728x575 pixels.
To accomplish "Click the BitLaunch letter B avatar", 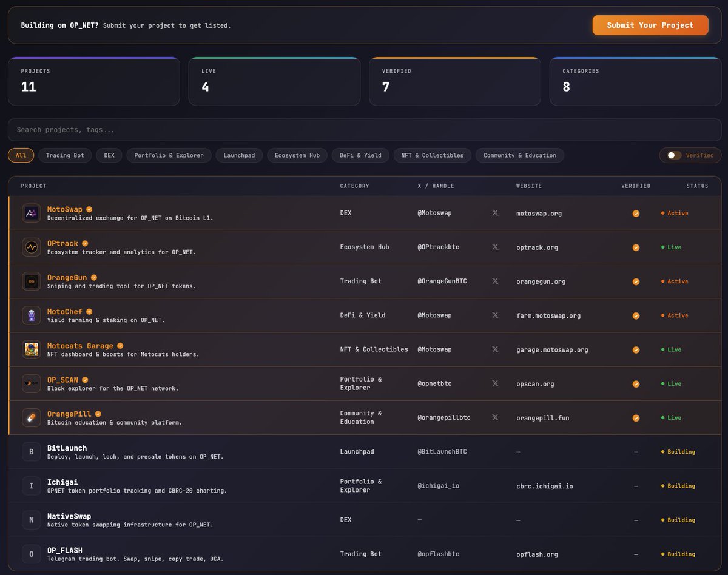I will [32, 452].
